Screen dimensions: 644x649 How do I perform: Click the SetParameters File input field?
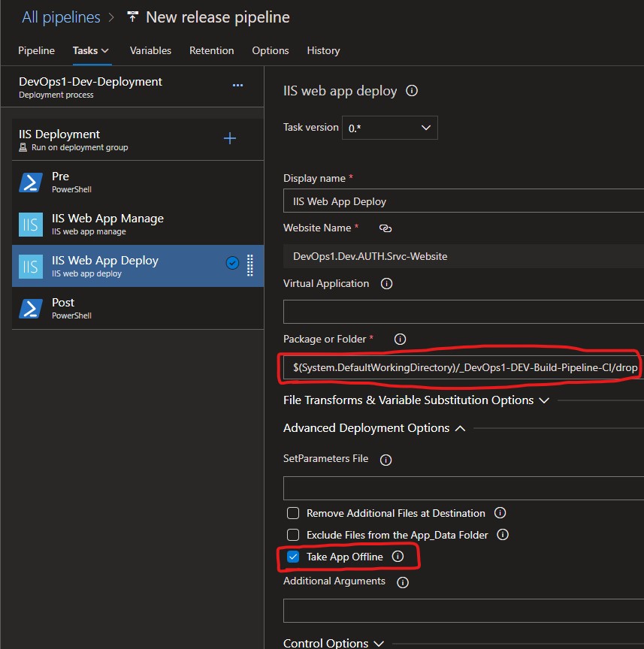point(464,488)
